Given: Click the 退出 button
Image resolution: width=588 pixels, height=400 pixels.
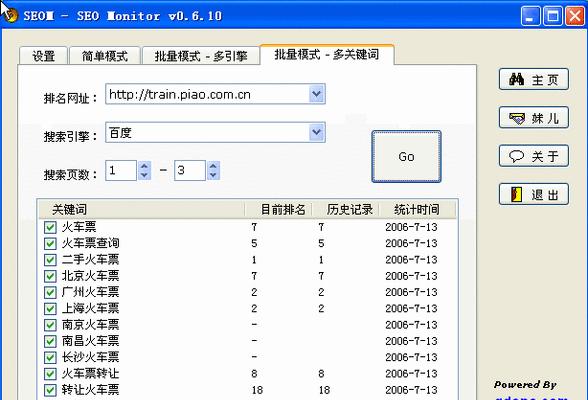Looking at the screenshot, I should pyautogui.click(x=534, y=195).
